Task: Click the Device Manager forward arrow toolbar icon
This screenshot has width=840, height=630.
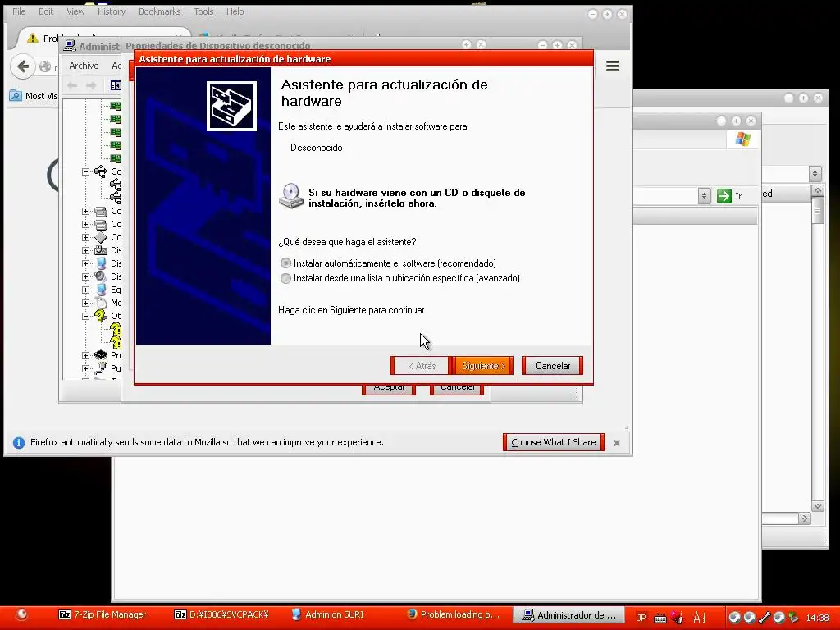Action: [x=91, y=85]
